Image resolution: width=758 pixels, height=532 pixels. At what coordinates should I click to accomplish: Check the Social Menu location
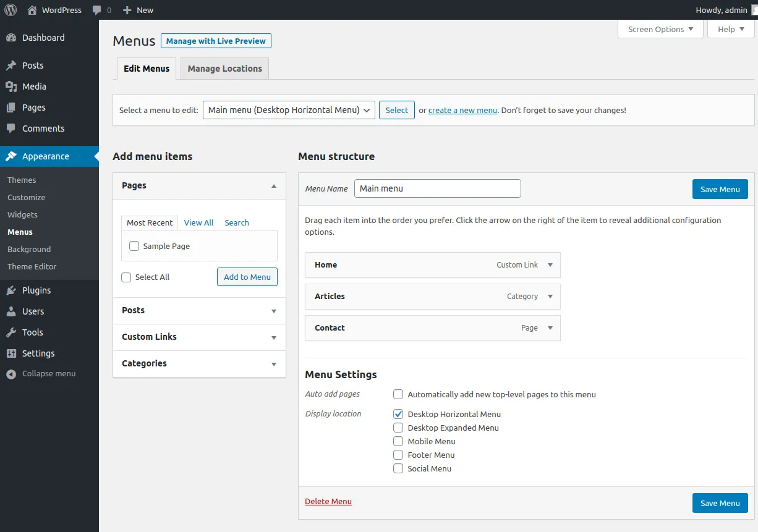click(x=398, y=468)
